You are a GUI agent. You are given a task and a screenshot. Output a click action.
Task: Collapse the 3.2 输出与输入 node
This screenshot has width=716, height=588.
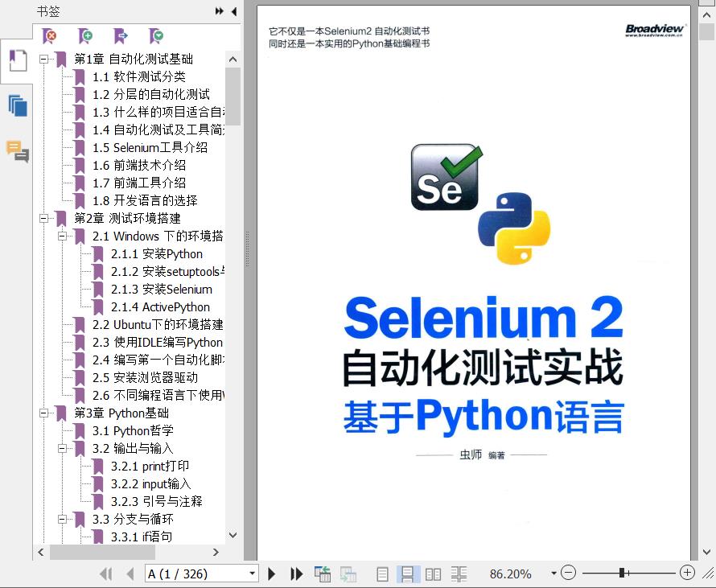coord(62,448)
